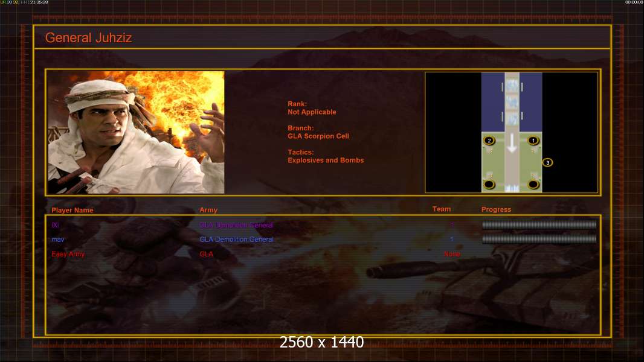Screen dimensions: 644x362
Task: Select player name 'IXI'
Action: tap(55, 224)
